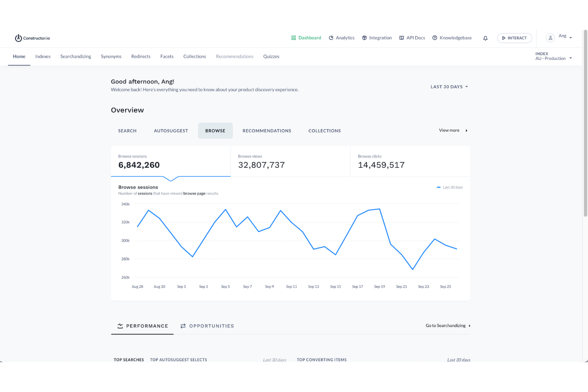Viewport: 588px width, 392px height.
Task: Open the Recommendations navigation tab
Action: click(x=235, y=56)
